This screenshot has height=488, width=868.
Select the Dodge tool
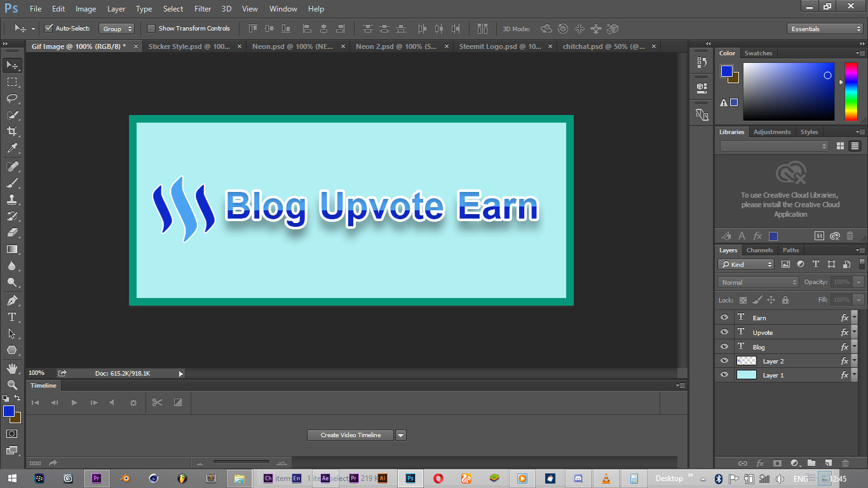tap(12, 282)
